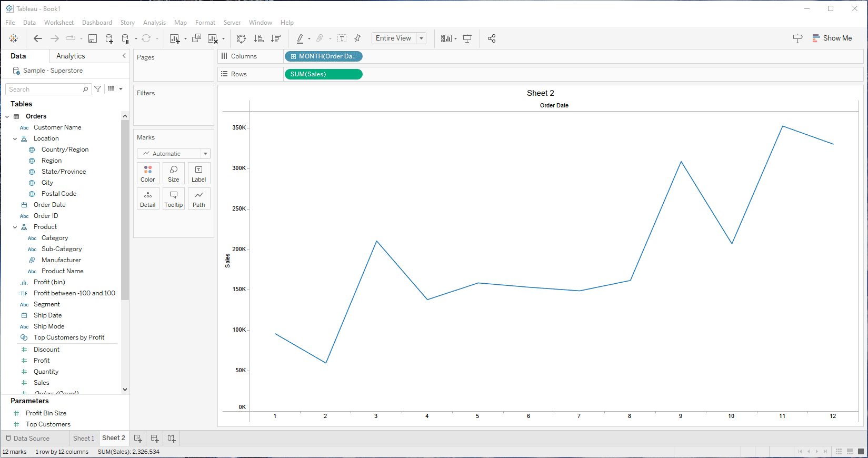Click the Save icon in toolbar
Viewport: 868px width, 458px height.
pyautogui.click(x=93, y=38)
